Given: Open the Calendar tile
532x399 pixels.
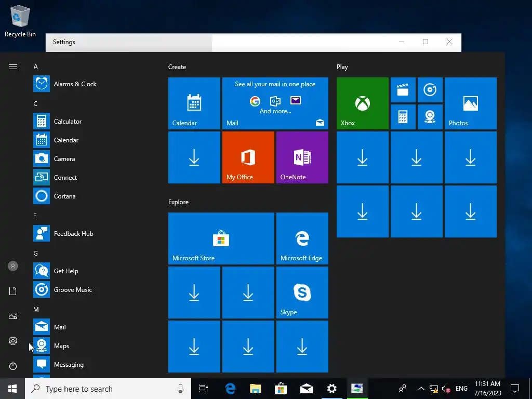Looking at the screenshot, I should tap(194, 103).
